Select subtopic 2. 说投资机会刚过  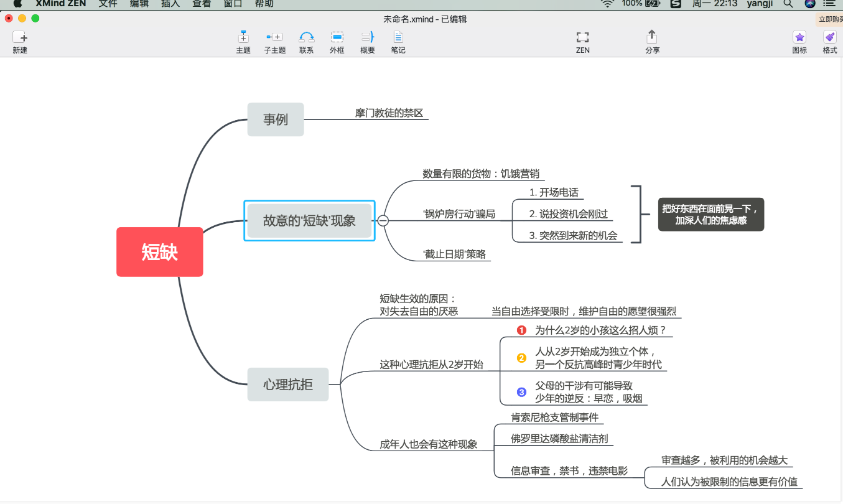(x=568, y=214)
